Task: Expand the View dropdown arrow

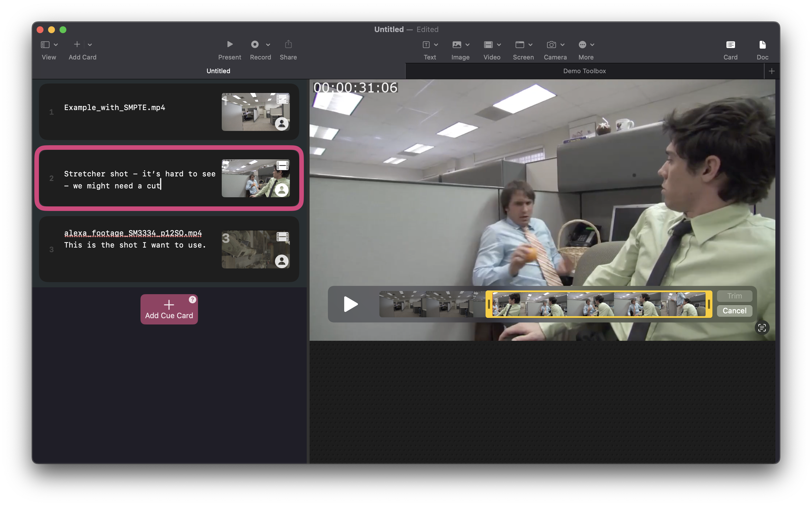Action: (x=56, y=45)
